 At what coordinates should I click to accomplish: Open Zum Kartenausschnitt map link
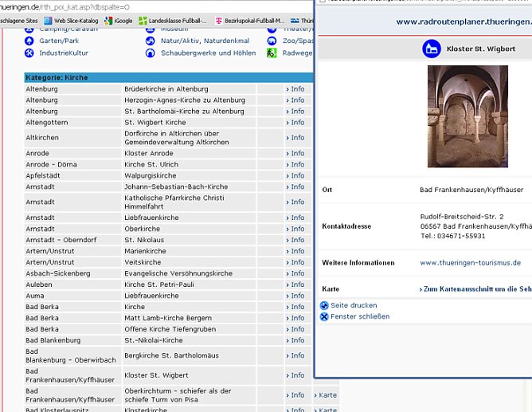pyautogui.click(x=475, y=289)
